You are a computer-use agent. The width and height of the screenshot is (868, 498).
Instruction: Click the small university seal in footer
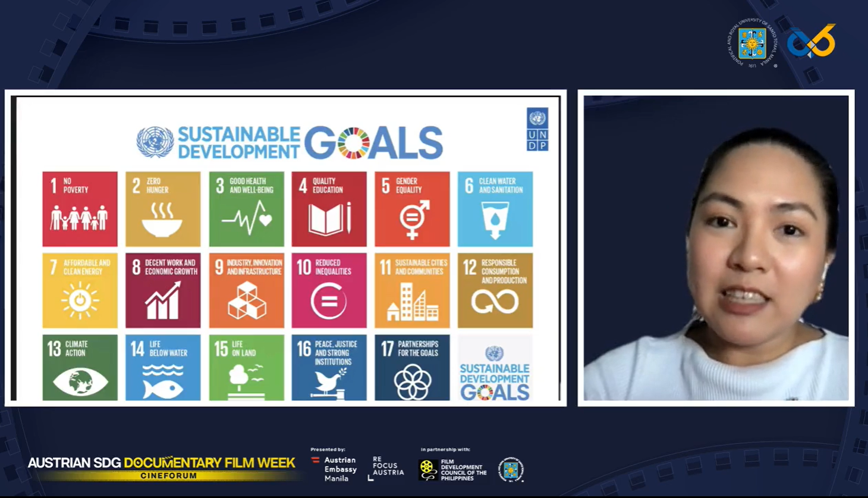[x=511, y=469]
